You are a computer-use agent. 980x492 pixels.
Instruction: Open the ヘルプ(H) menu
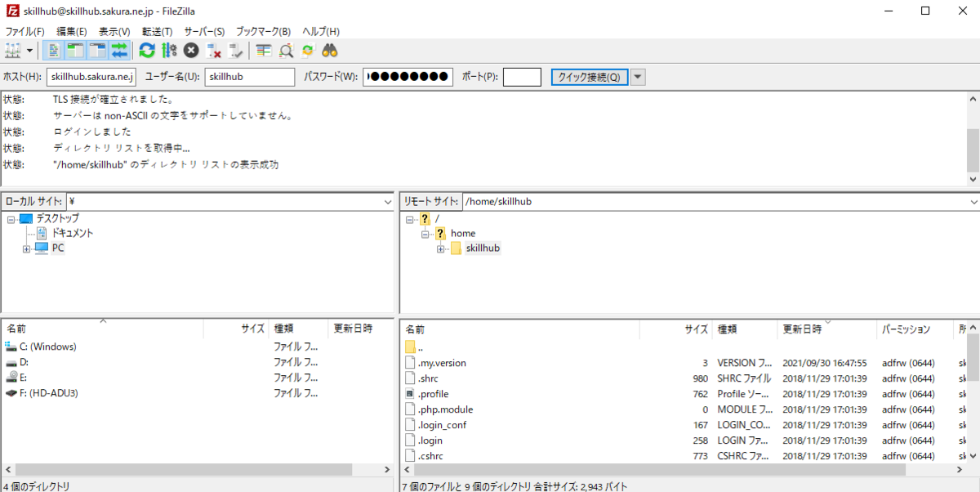tap(321, 31)
